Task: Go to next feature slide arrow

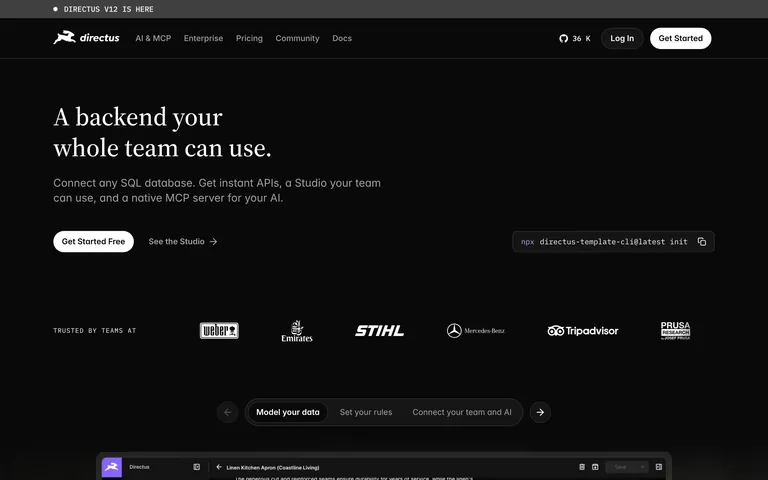Action: click(540, 412)
